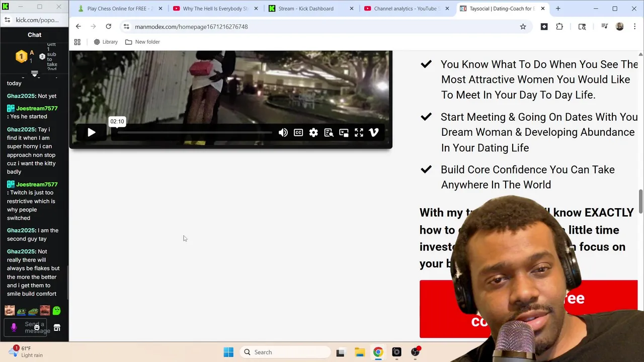Select the first face emote in chat
644x362 pixels.
pos(10,311)
